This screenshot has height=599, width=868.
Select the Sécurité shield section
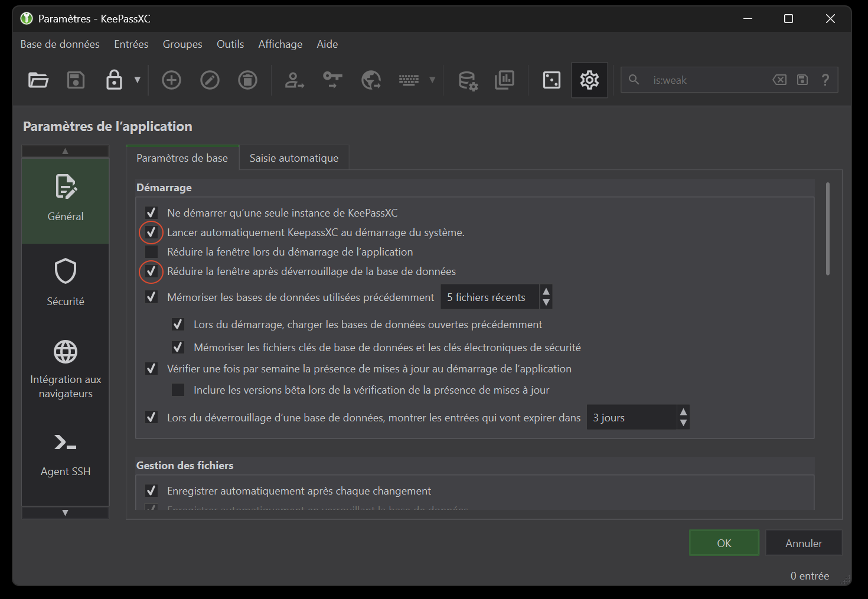(66, 282)
